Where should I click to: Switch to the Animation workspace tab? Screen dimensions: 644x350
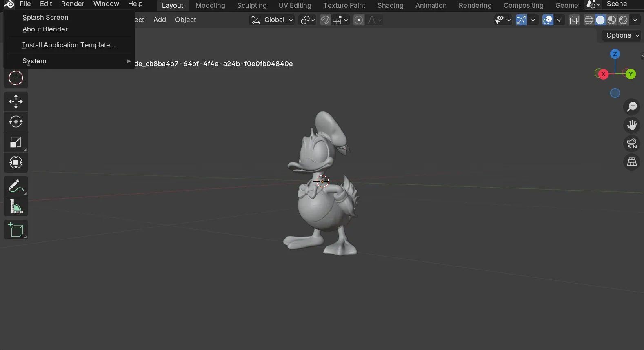(x=431, y=5)
